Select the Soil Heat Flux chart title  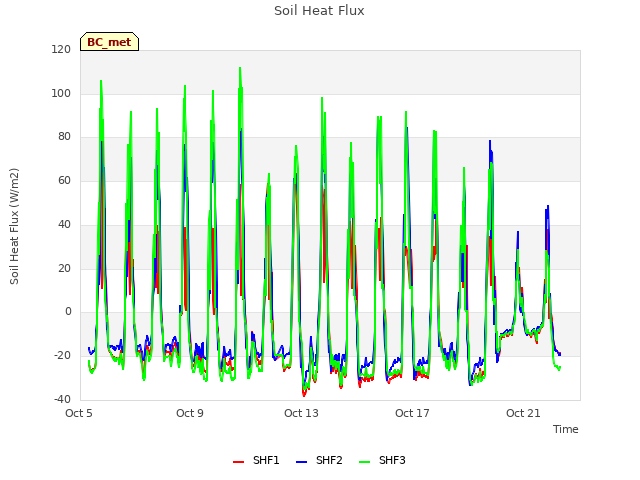tap(319, 11)
